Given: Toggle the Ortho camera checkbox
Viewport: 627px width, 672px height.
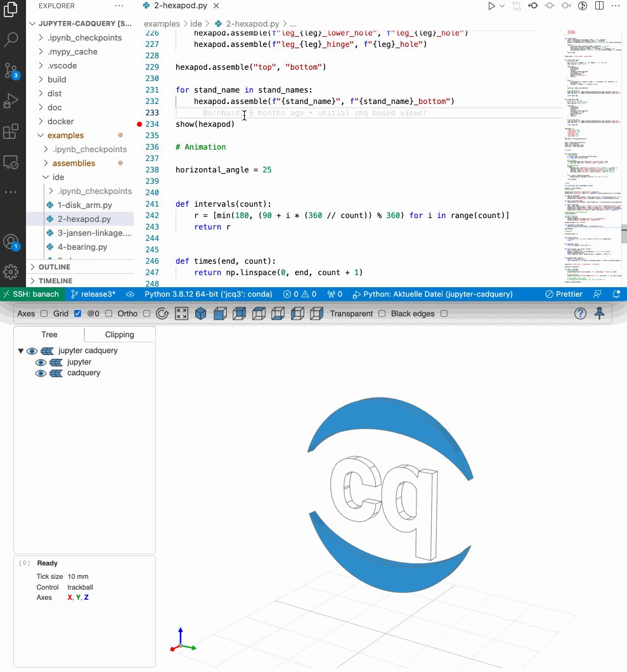Looking at the screenshot, I should click(146, 314).
